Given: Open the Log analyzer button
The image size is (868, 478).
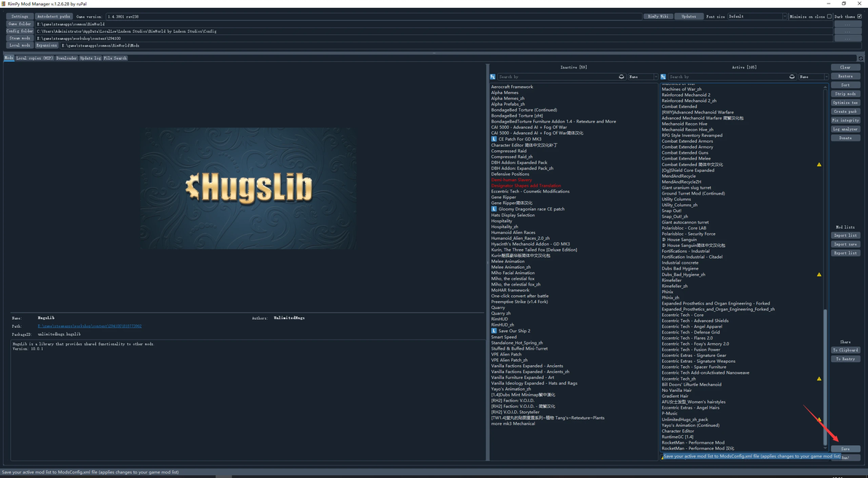Looking at the screenshot, I should pos(845,129).
